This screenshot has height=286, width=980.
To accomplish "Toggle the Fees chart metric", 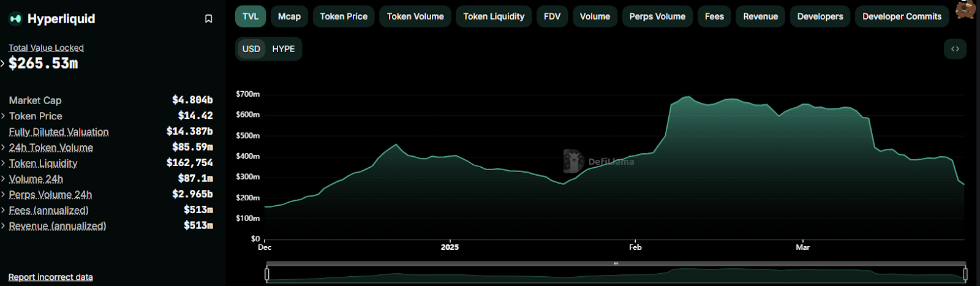I will pyautogui.click(x=714, y=17).
